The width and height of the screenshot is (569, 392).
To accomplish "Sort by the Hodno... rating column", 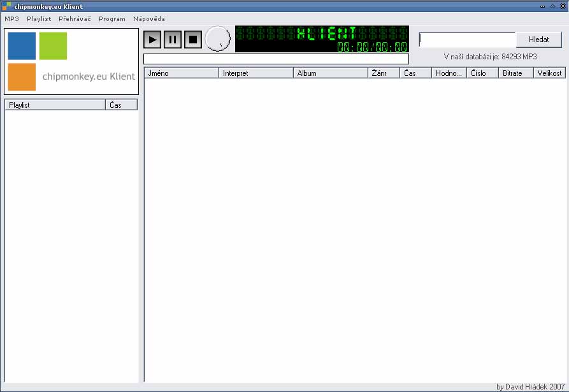I will 449,73.
